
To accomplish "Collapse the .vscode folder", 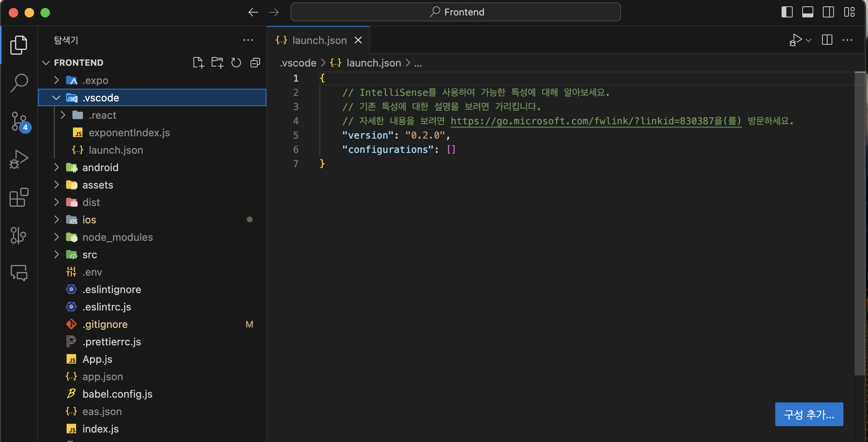I will coord(57,98).
